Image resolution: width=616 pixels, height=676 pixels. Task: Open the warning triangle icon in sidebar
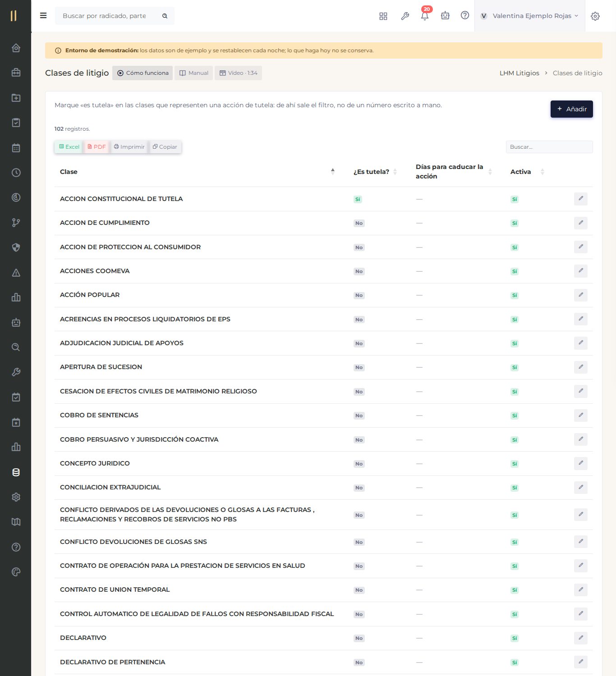tap(16, 273)
